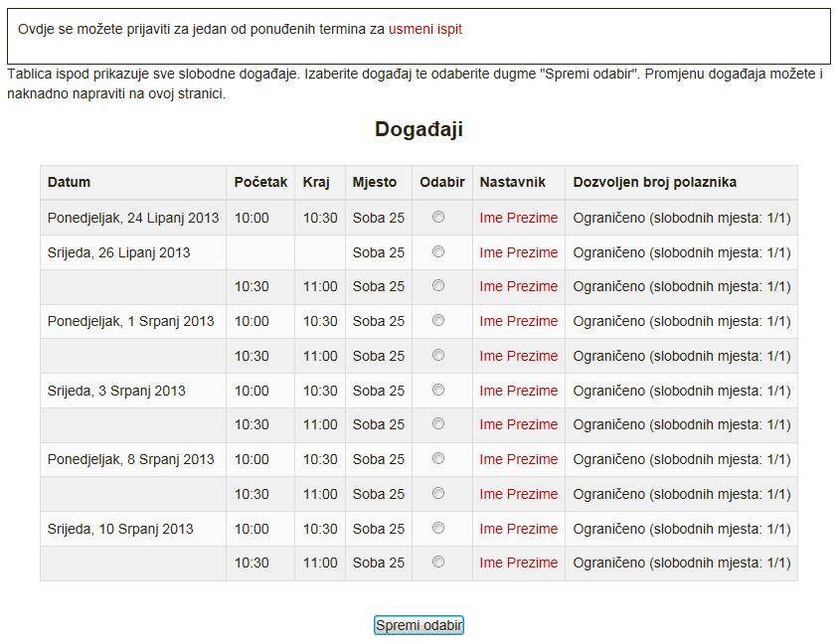Screen dimensions: 838x644
Task: Open the 'usmeni ispit' link
Action: 424,29
